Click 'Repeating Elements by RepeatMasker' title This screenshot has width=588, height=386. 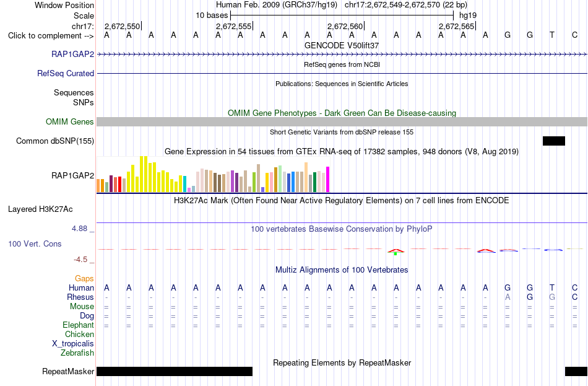[x=342, y=363]
